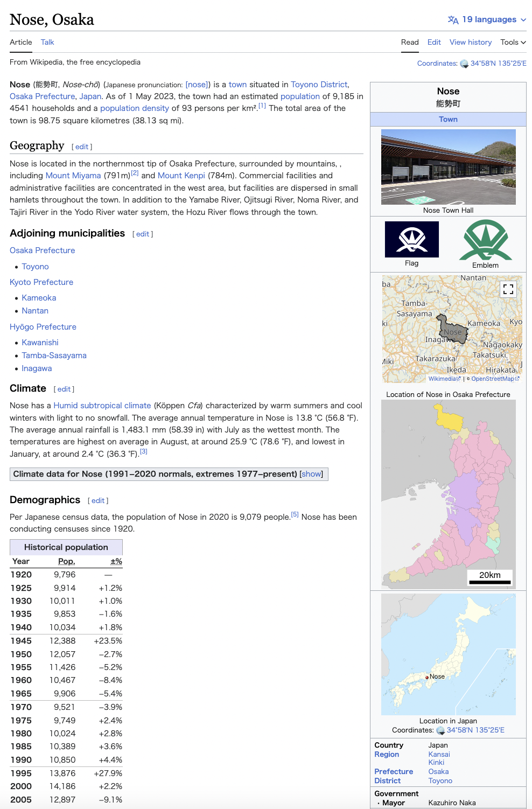Open the Kansai region link in infobox
Viewport: 532px width, 809px height.
[439, 755]
